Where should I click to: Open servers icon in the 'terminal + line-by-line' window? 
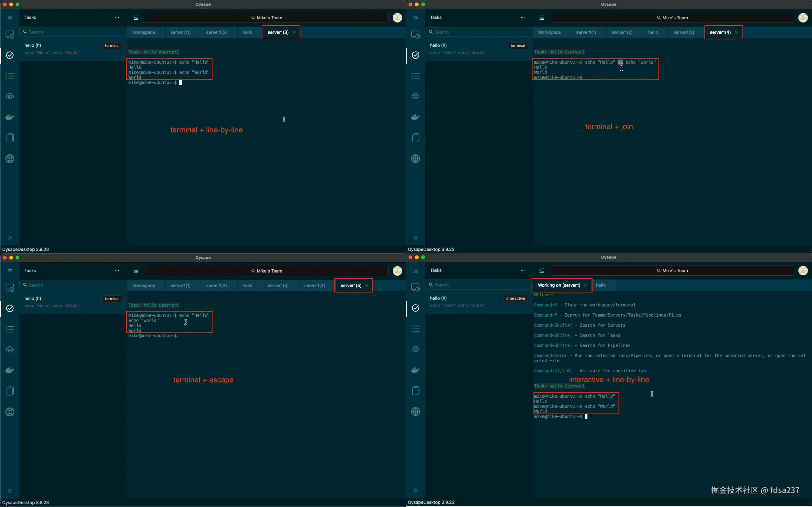pos(10,35)
